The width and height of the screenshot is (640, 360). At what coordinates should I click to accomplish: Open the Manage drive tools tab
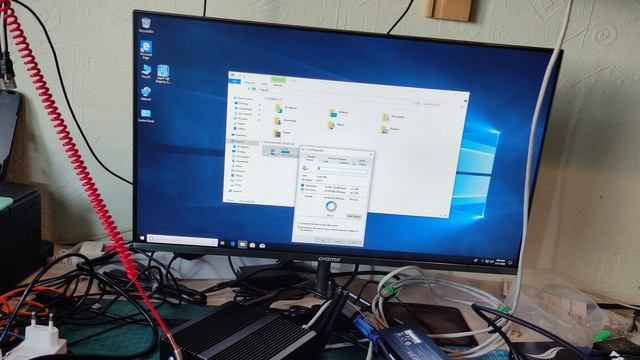click(x=278, y=85)
